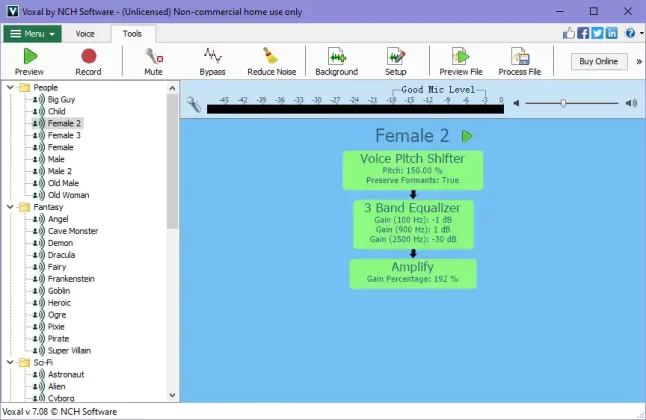The image size is (646, 420).
Task: Select the Ogre voice
Action: 57,314
